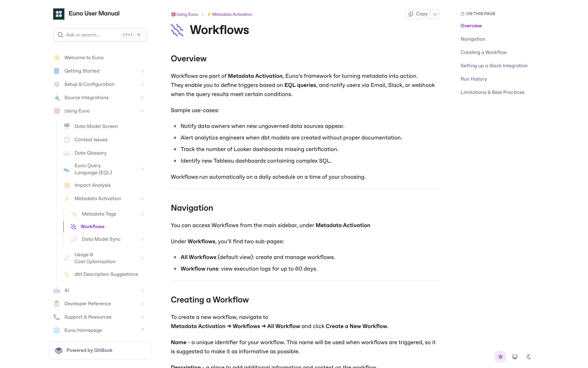
Task: Click the book icon beside Data Glossary
Action: tap(67, 153)
